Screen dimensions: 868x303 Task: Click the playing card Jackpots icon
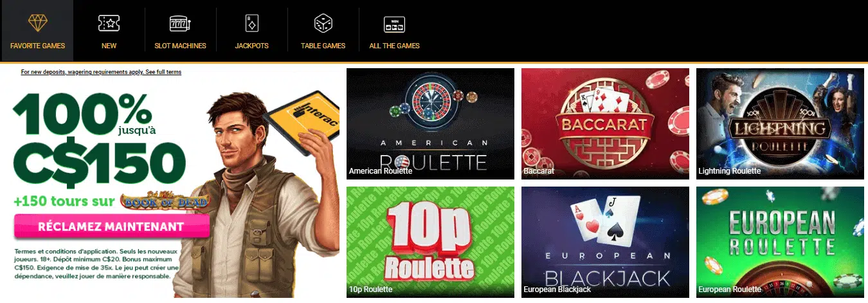coord(251,24)
